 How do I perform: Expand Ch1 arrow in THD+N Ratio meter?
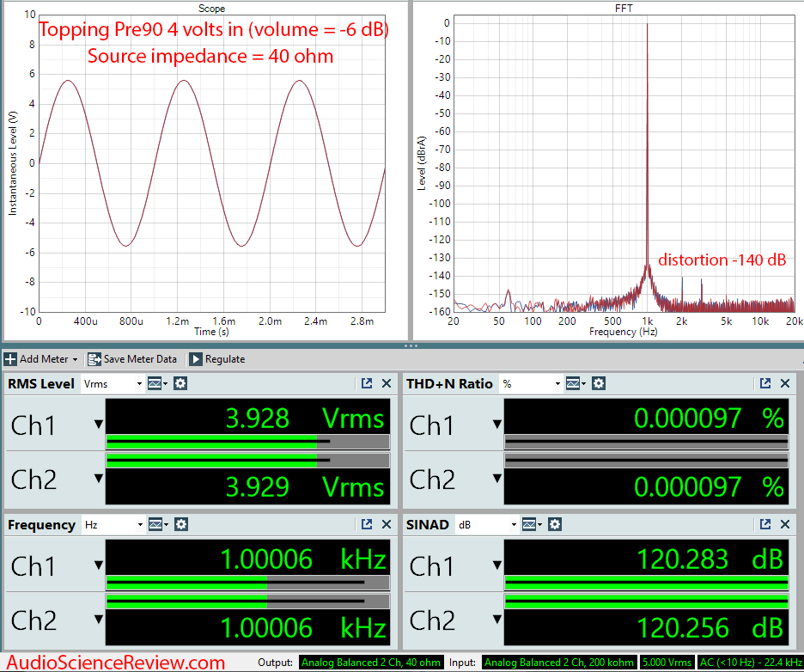[x=496, y=425]
